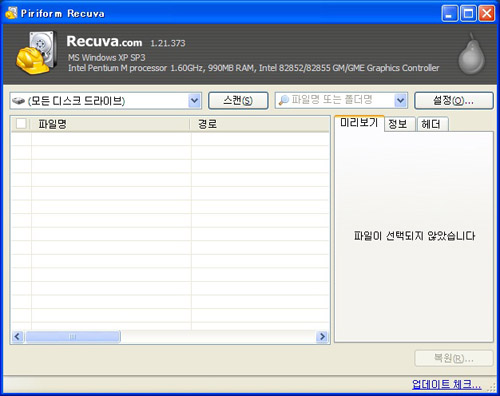
Task: Open the 업데이트 체크... link
Action: click(x=447, y=384)
